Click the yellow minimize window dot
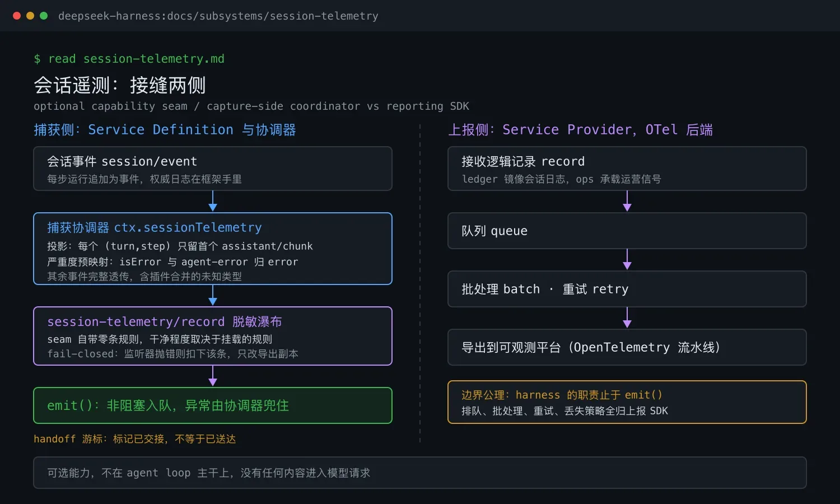Screen dimensions: 840x504 30,16
